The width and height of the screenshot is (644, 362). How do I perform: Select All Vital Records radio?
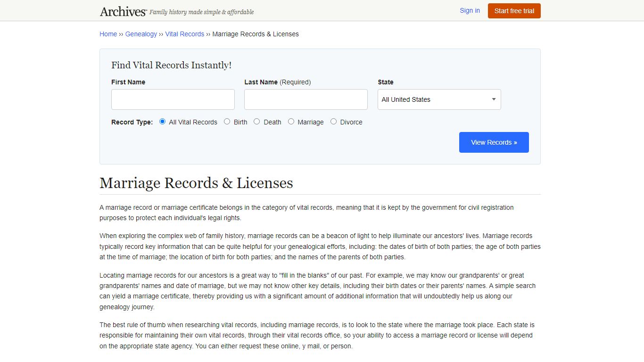163,122
